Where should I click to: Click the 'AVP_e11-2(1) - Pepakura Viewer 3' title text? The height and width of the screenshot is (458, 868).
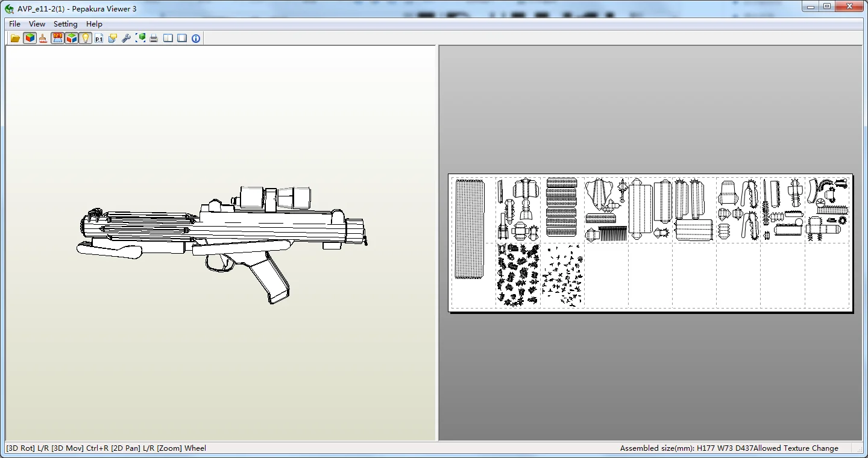(77, 9)
